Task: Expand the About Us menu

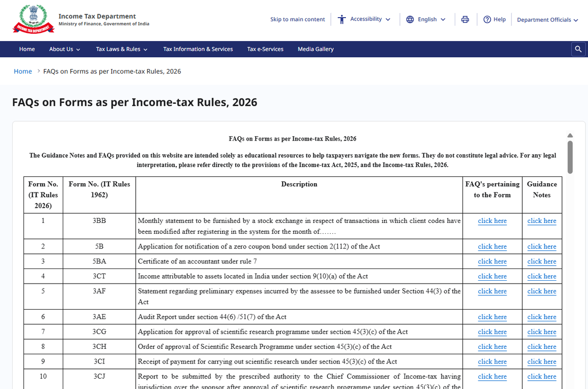Action: (65, 49)
